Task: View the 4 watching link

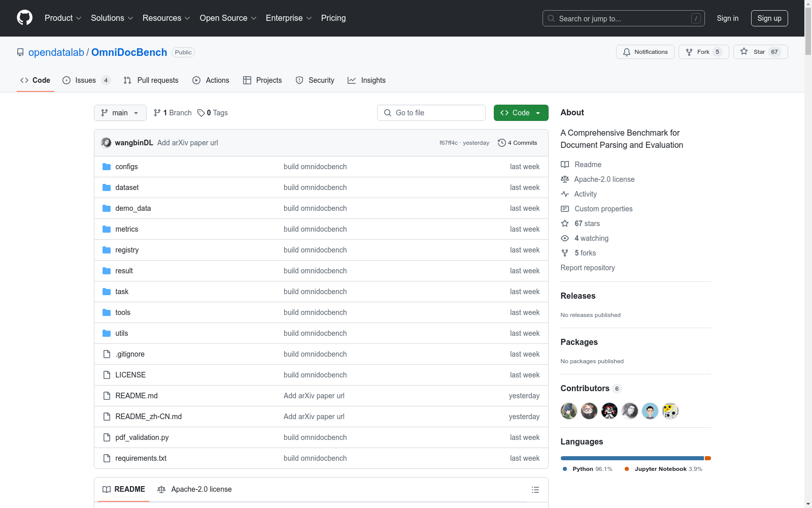Action: [585, 238]
